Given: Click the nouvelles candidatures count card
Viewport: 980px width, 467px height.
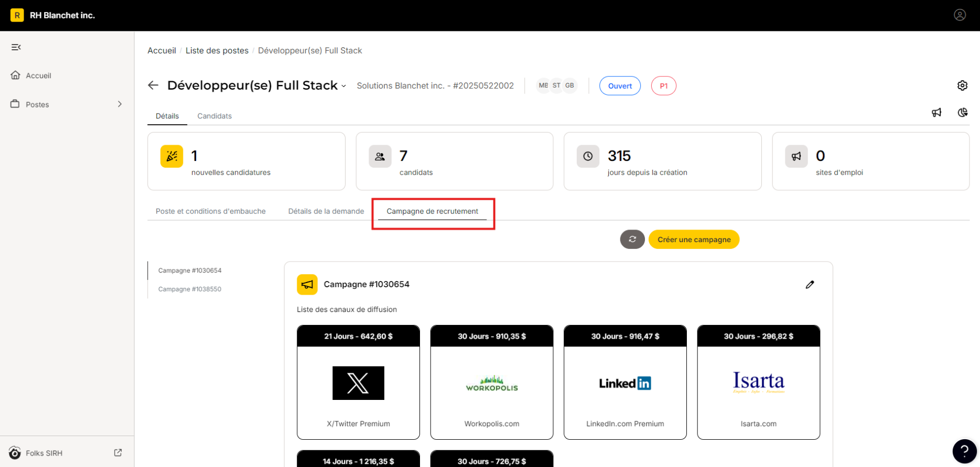Looking at the screenshot, I should pos(246,161).
